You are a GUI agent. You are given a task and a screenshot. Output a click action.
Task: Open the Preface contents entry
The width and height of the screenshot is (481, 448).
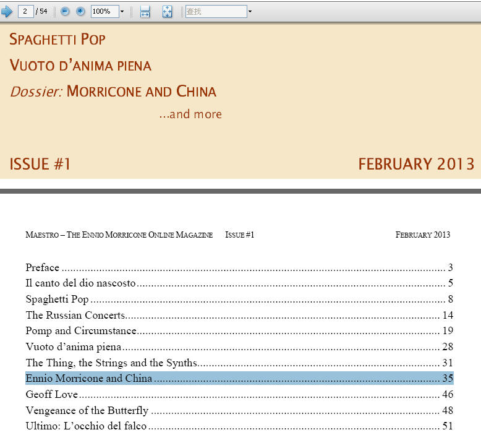239,267
